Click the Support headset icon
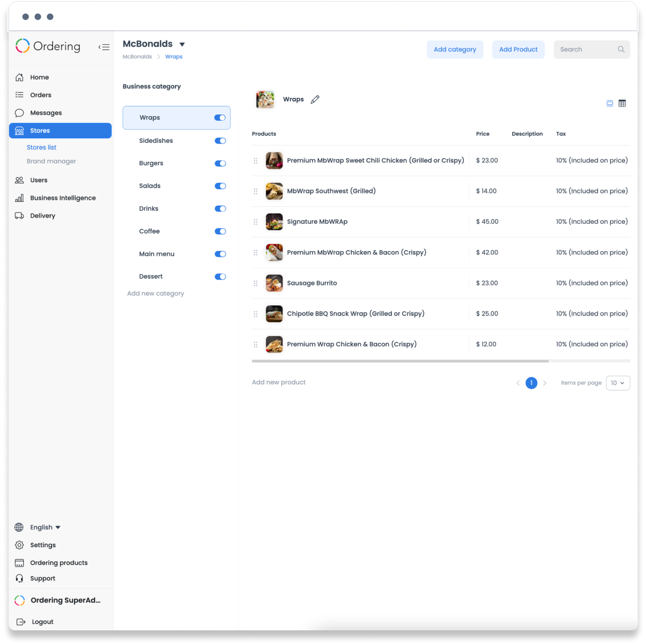Image resolution: width=646 pixels, height=644 pixels. [x=19, y=579]
